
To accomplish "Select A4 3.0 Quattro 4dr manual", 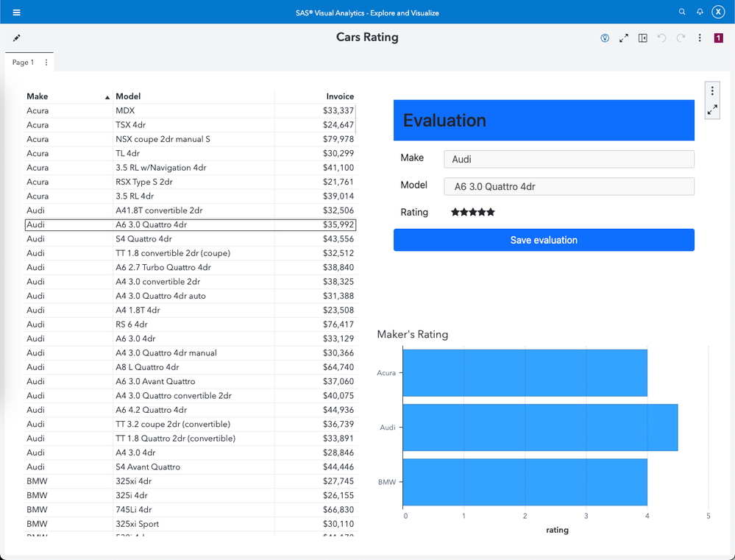I will tap(190, 352).
